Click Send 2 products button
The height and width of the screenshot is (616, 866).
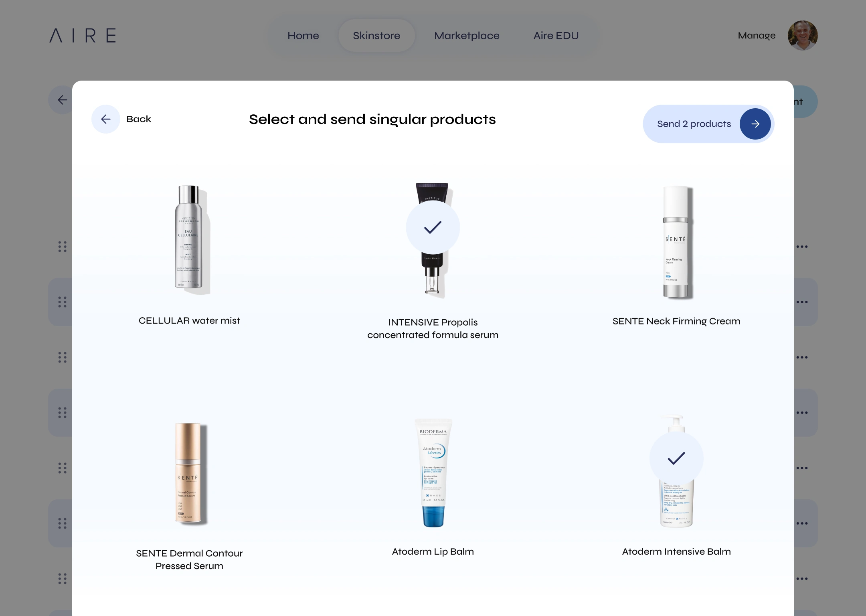[708, 124]
